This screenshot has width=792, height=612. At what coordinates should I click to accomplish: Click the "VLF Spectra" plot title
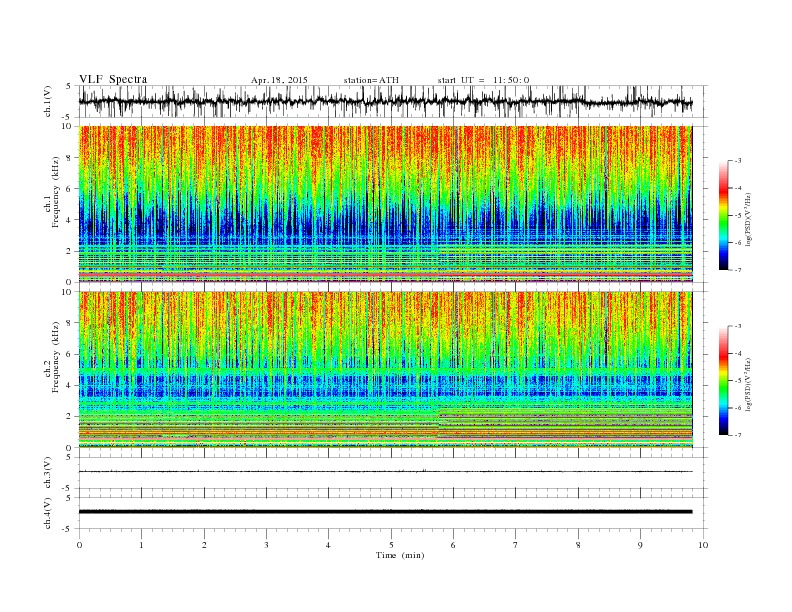point(113,79)
